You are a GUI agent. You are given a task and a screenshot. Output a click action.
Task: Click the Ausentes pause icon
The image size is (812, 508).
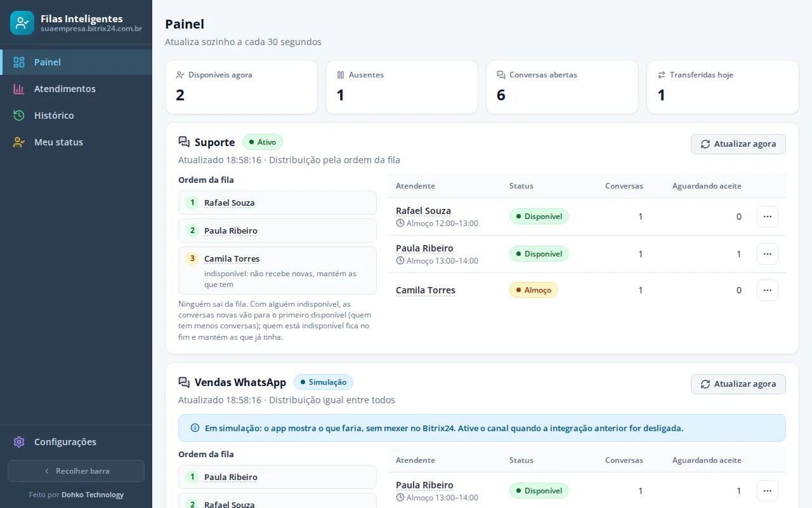click(341, 75)
